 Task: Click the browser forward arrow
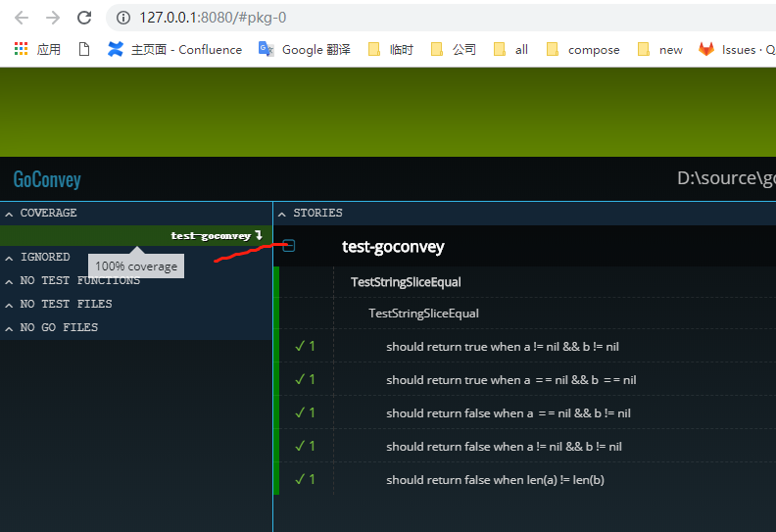click(x=53, y=18)
